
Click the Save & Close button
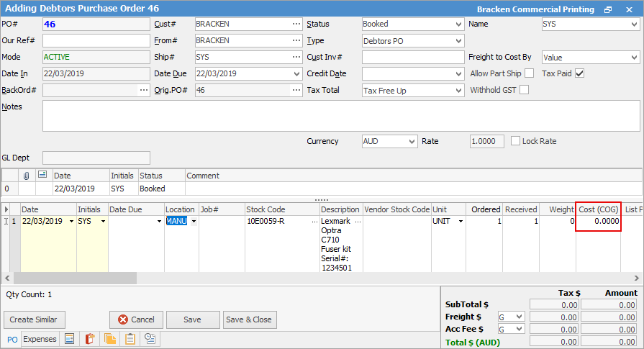coord(249,319)
